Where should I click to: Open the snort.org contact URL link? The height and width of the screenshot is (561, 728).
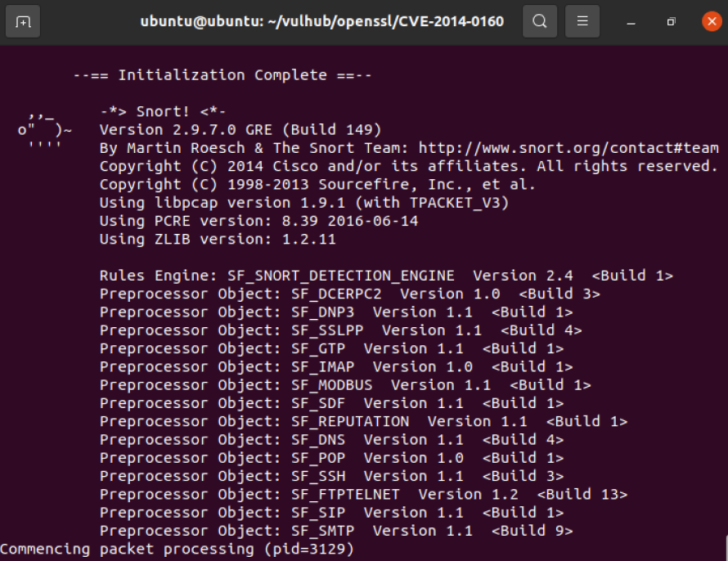pos(568,148)
